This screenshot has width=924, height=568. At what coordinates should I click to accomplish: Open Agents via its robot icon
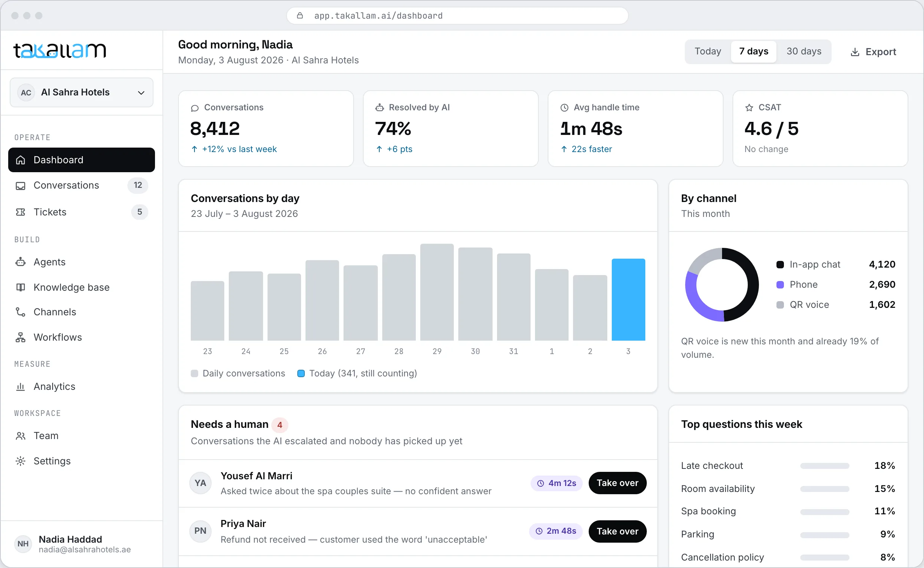click(20, 262)
